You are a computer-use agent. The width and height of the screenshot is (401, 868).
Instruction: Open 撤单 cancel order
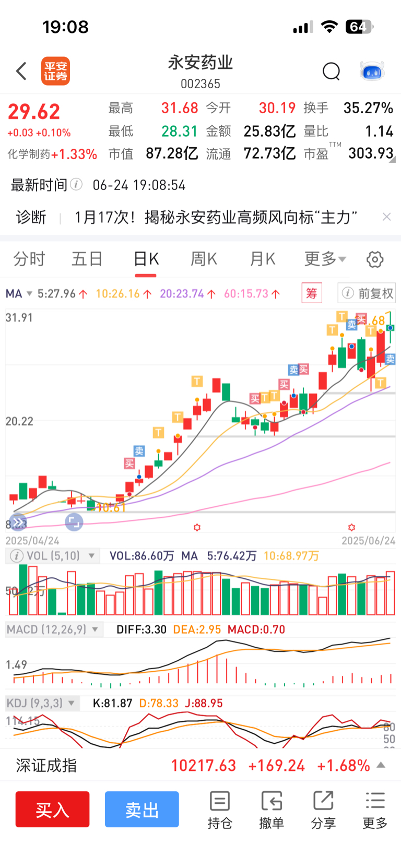click(272, 810)
